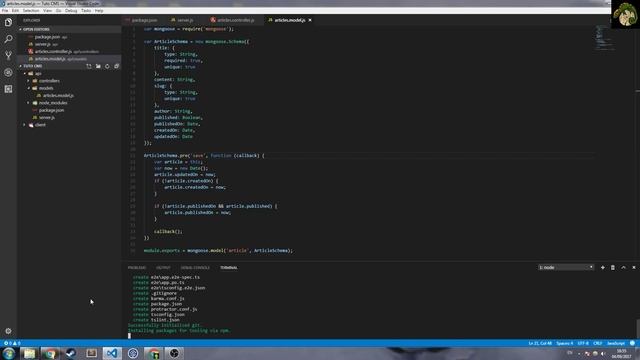
Task: Open the View menu
Action: 48,11
